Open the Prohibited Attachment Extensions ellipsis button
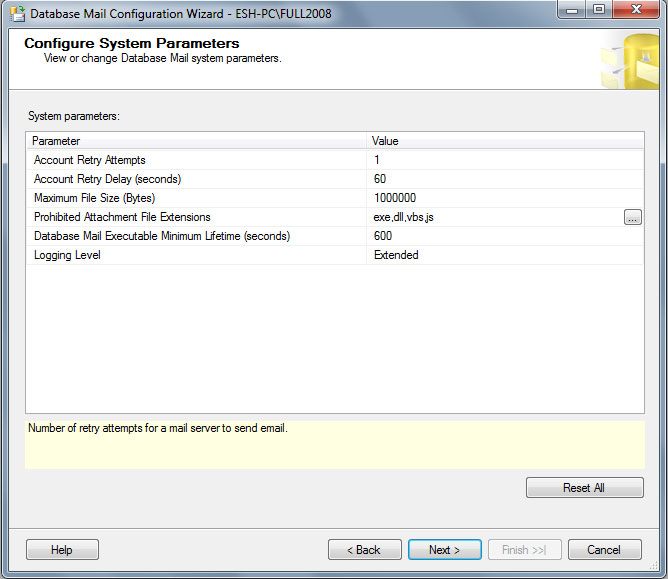668x579 pixels. coord(632,217)
